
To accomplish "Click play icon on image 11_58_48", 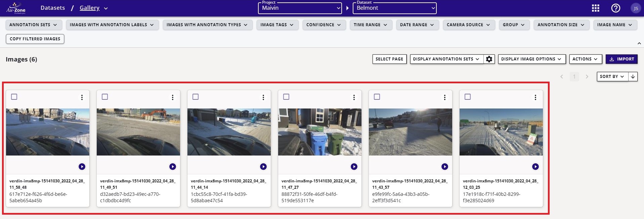I will tap(82, 167).
